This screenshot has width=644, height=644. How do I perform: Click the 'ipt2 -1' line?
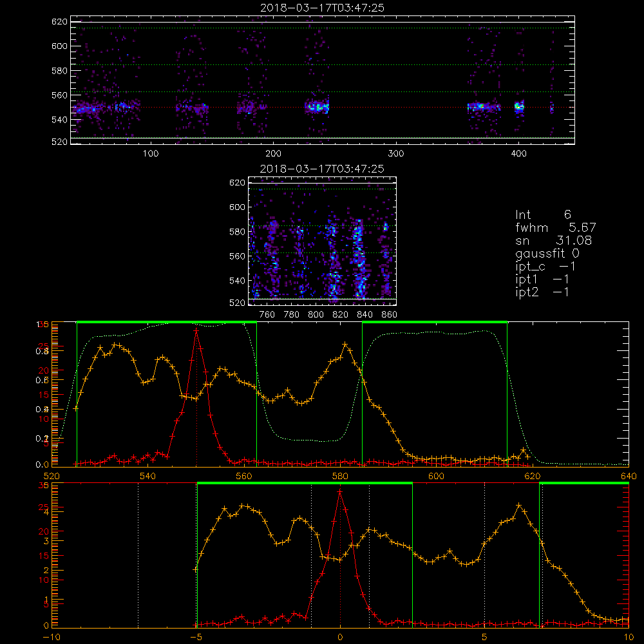click(542, 292)
